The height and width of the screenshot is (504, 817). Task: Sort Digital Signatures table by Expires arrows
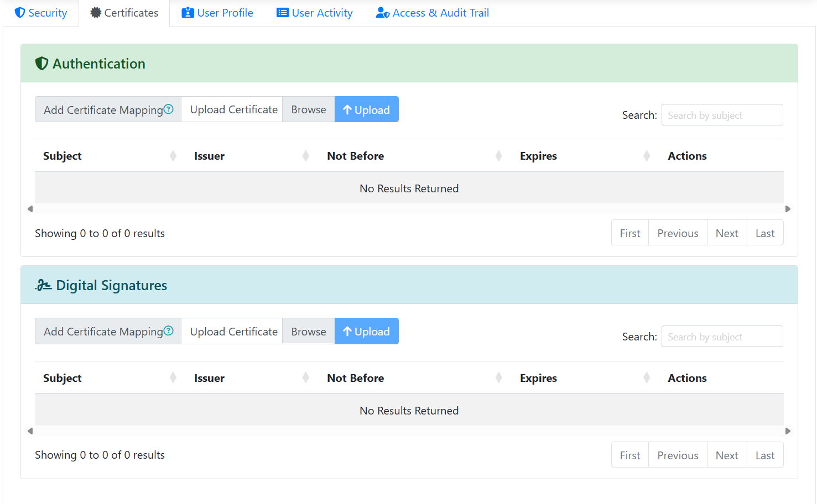647,378
